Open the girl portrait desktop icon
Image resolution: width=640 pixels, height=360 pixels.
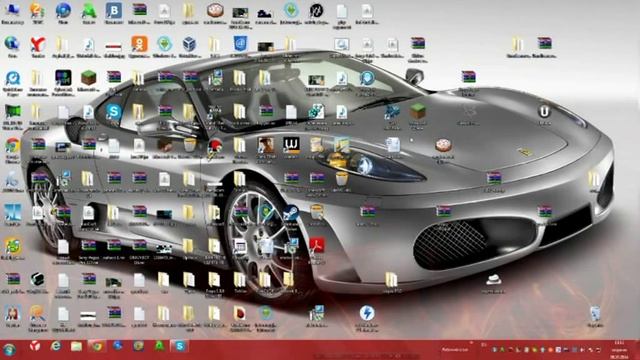point(12,313)
